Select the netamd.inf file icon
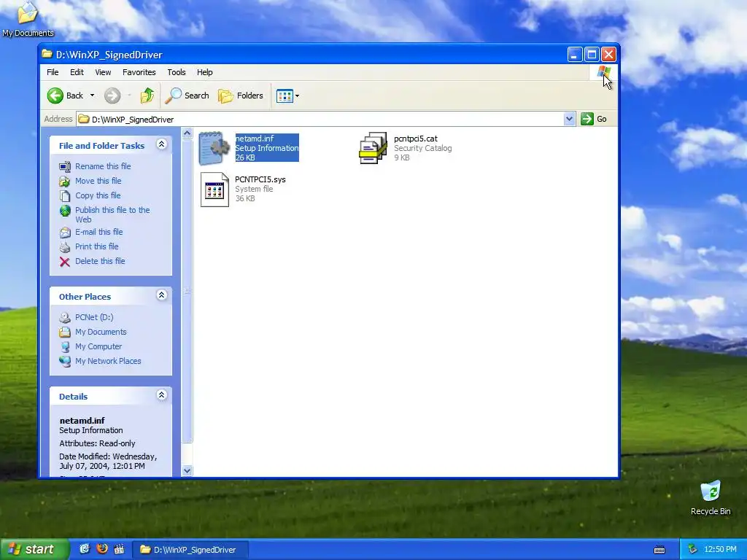Image resolution: width=747 pixels, height=560 pixels. (214, 148)
